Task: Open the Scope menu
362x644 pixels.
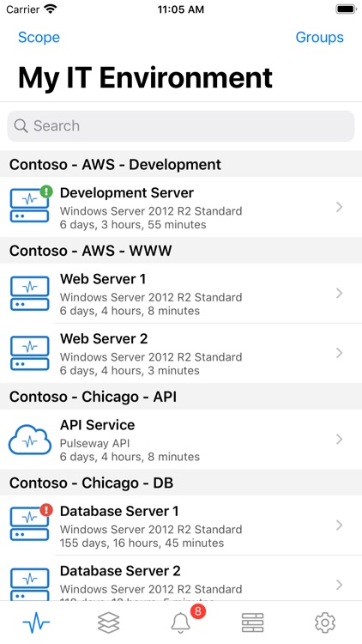Action: (x=39, y=38)
